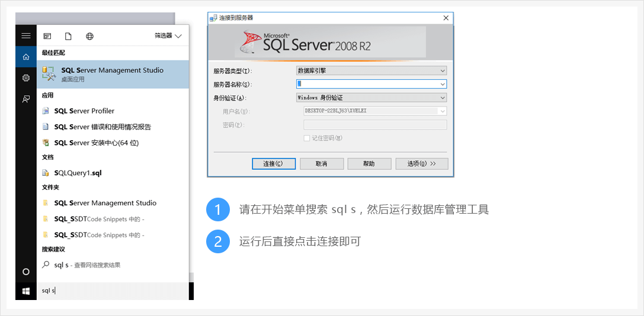
Task: Click the 取消 button
Action: [x=322, y=164]
